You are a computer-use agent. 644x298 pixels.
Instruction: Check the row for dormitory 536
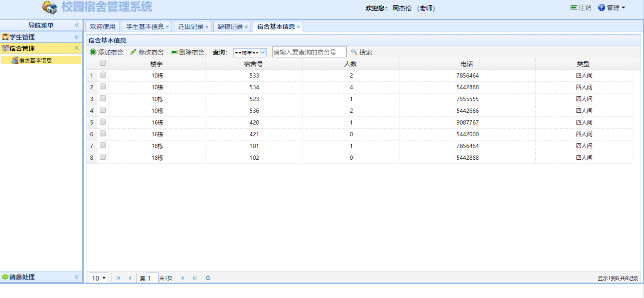[x=103, y=110]
